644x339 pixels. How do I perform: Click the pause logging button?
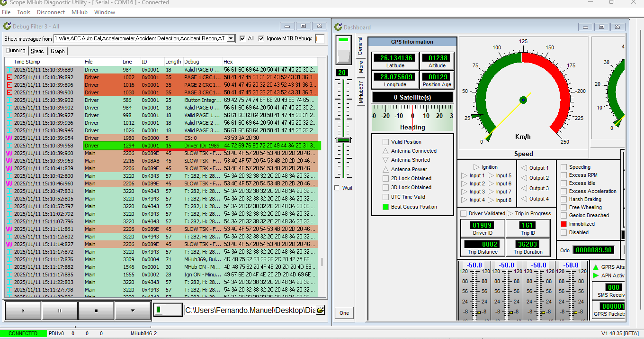[x=60, y=311]
